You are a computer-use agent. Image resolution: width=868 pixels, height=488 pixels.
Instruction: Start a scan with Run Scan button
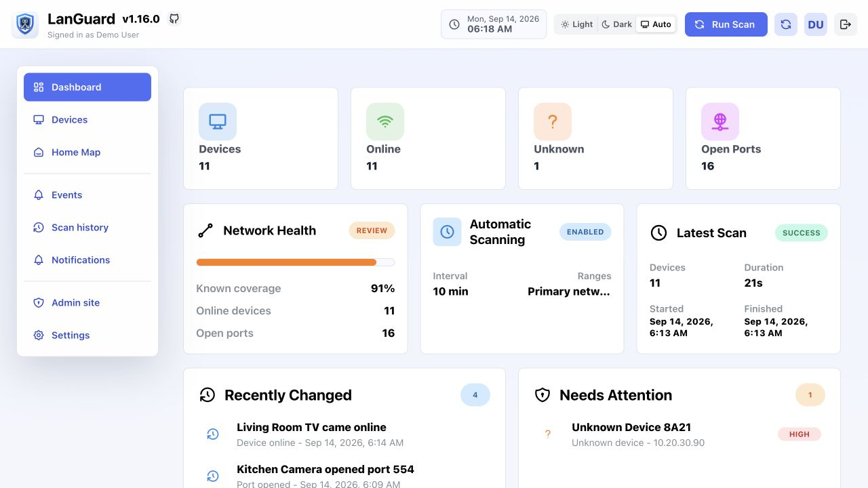(726, 24)
